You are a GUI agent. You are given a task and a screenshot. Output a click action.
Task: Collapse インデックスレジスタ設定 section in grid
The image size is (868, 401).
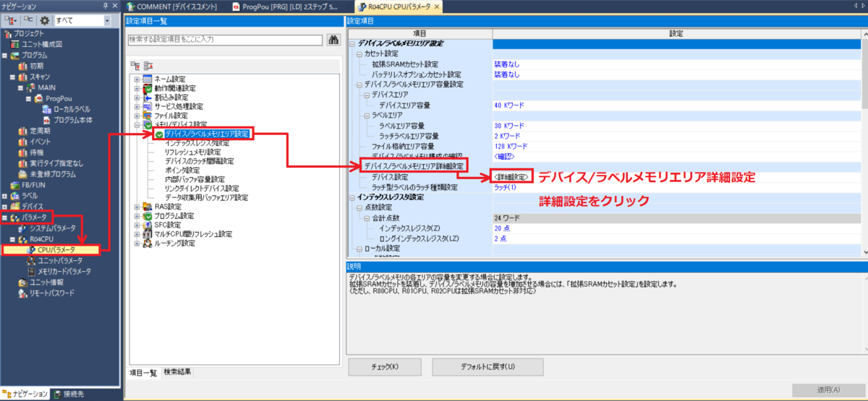[351, 197]
